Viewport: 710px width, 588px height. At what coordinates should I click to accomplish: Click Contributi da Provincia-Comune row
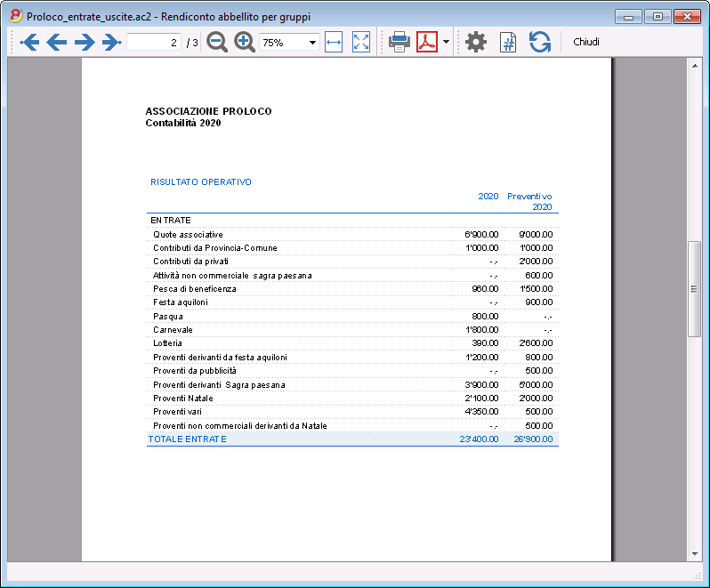[x=352, y=248]
